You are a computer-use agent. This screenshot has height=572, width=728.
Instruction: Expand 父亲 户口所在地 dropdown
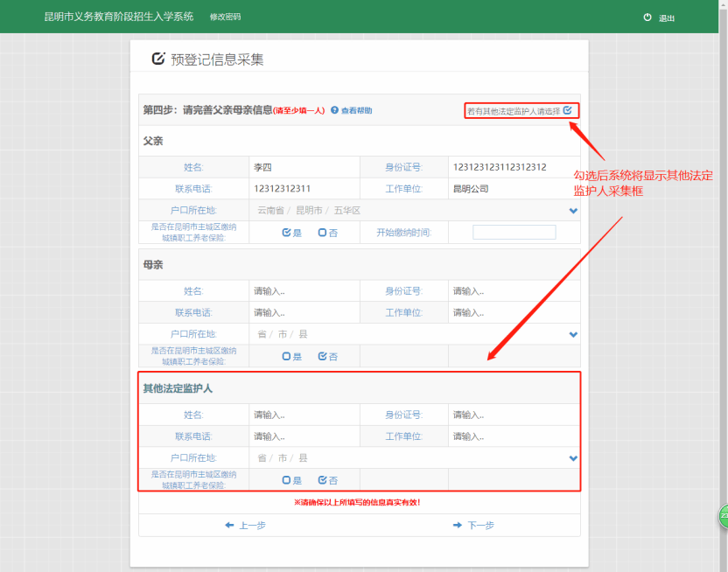tap(573, 211)
